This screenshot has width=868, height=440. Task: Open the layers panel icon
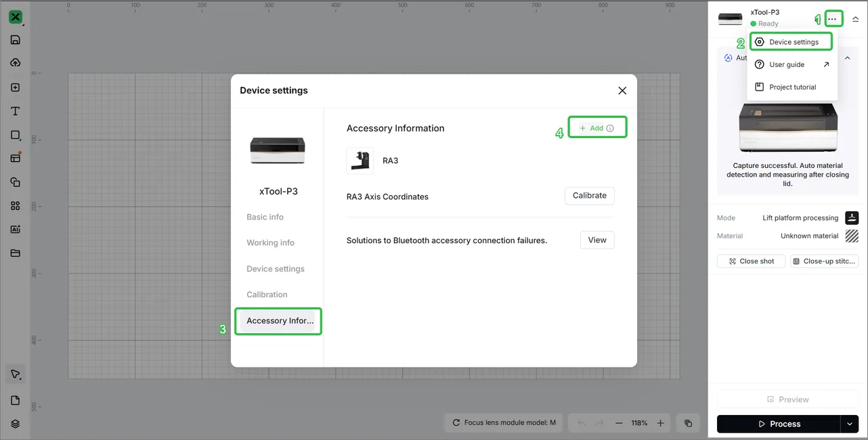[16, 424]
